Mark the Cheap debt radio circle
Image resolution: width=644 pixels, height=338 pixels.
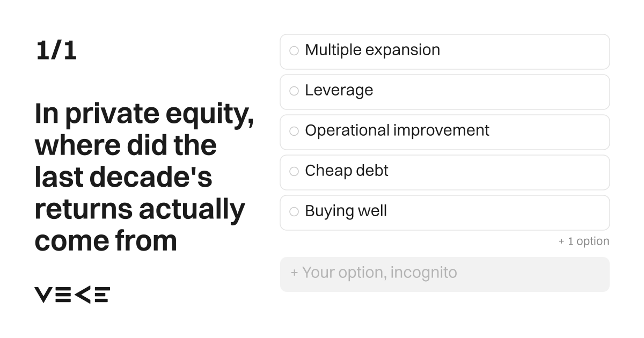(x=294, y=172)
